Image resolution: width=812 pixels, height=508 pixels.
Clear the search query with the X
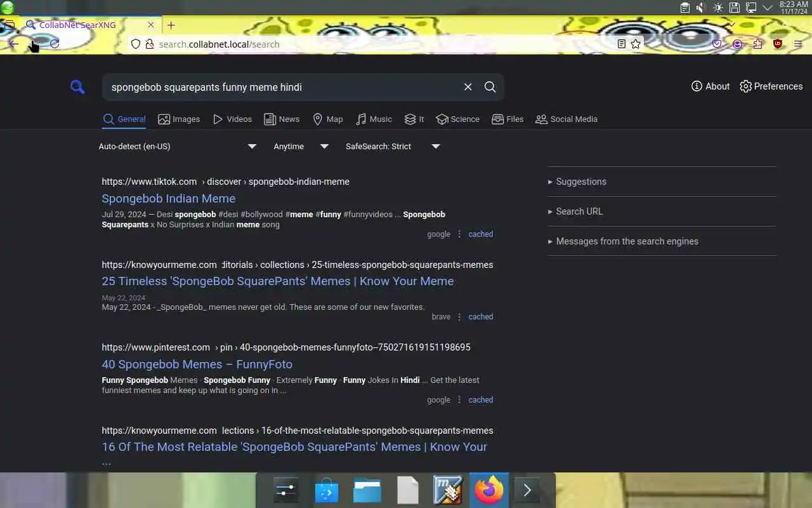coord(468,87)
